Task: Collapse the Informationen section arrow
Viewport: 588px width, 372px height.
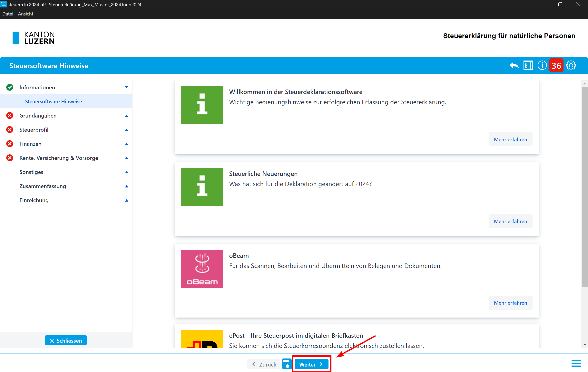Action: point(126,87)
